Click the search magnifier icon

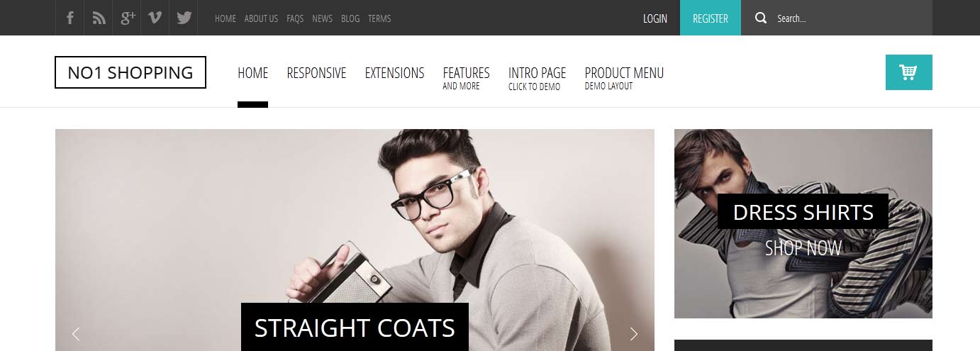click(761, 18)
